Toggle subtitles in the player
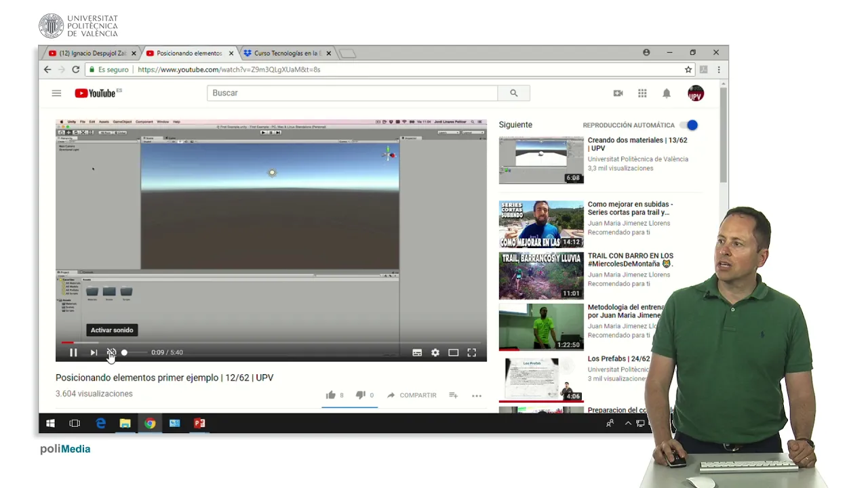868x488 pixels. (417, 352)
